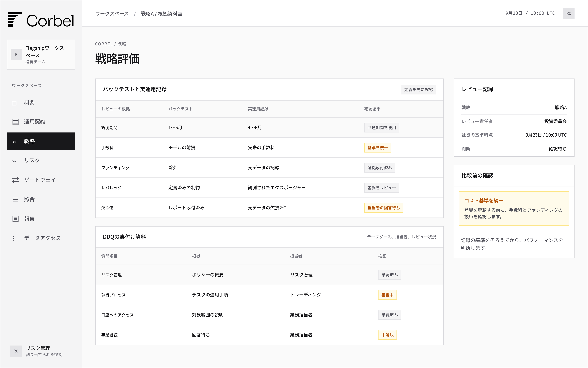Click the 報告 square icon
The height and width of the screenshot is (368, 588).
pyautogui.click(x=15, y=219)
